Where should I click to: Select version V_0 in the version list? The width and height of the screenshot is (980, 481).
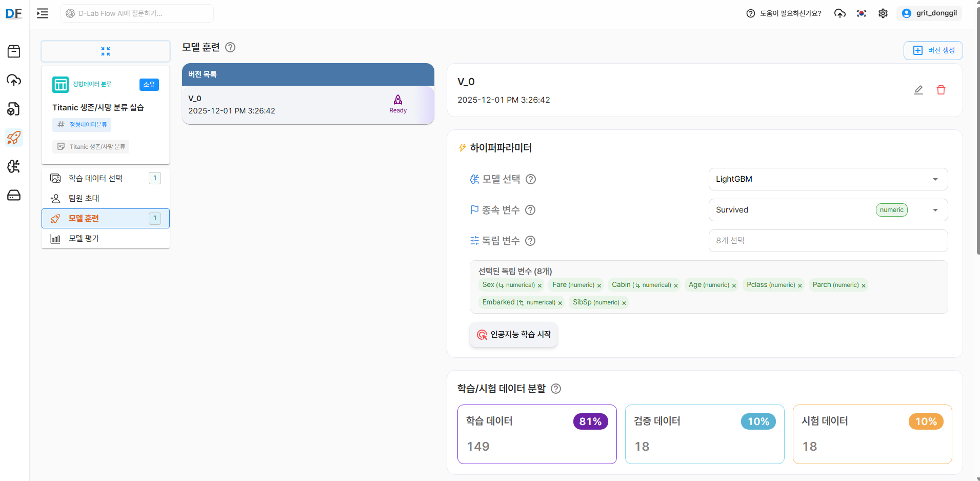point(308,105)
